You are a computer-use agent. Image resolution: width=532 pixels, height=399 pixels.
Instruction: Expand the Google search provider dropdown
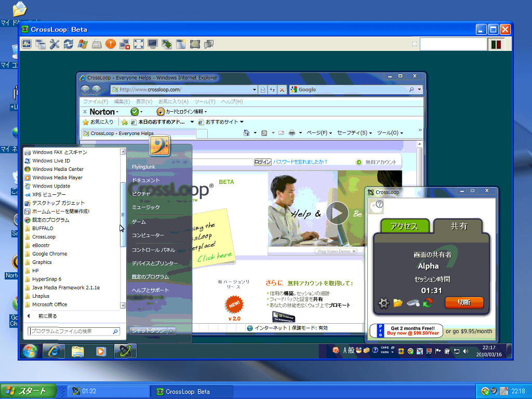click(419, 89)
